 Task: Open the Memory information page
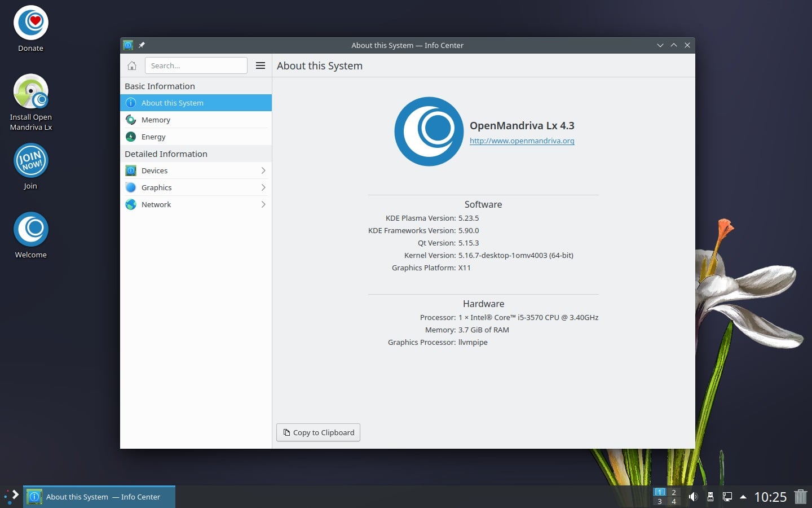[156, 120]
